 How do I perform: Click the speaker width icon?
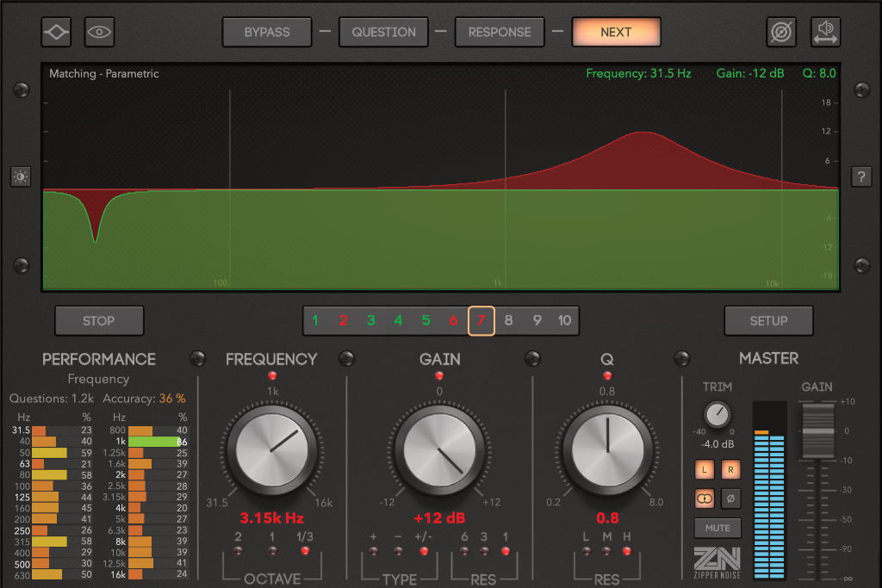point(825,32)
